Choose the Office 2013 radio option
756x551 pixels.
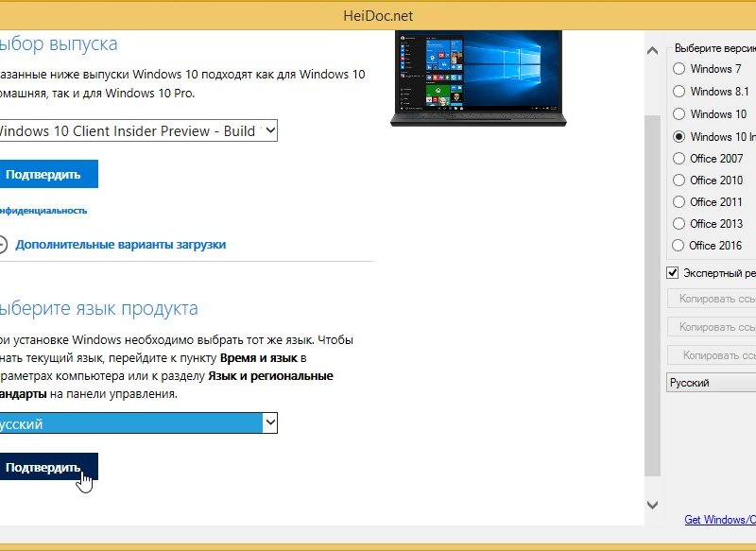[x=679, y=224]
